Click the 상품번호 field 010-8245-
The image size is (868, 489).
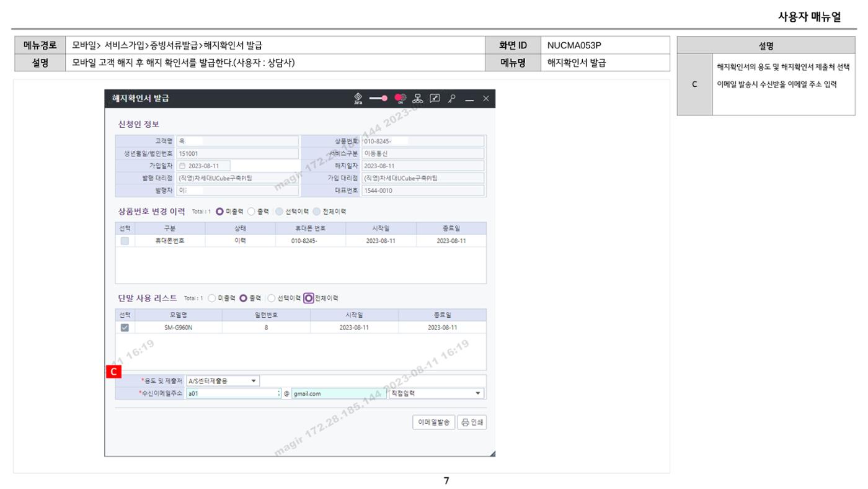pyautogui.click(x=423, y=141)
